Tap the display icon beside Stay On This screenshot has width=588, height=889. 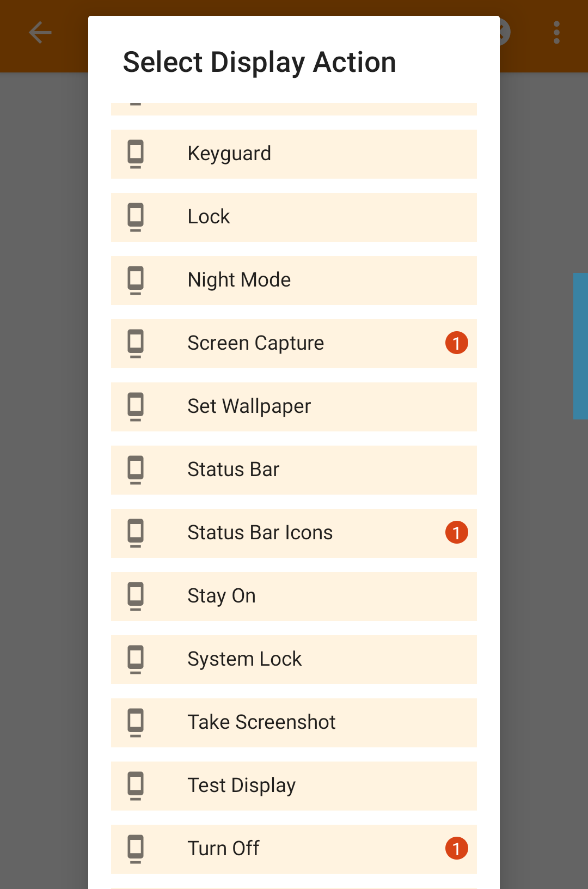[136, 596]
